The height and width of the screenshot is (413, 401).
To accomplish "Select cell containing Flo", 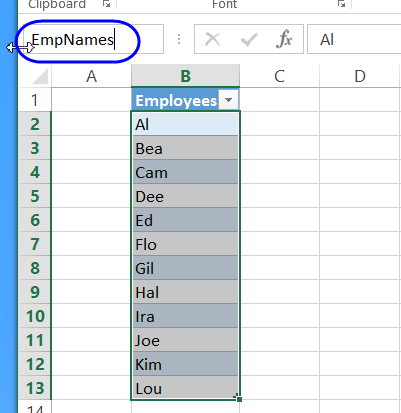I will (x=185, y=244).
